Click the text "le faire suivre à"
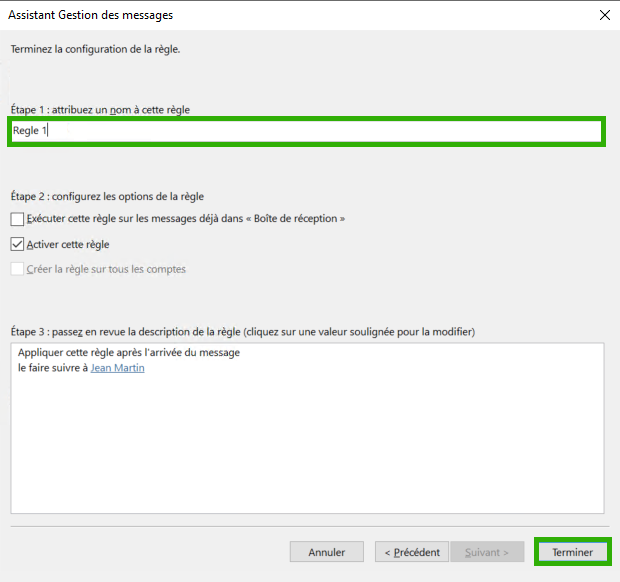The width and height of the screenshot is (620, 582). pos(53,368)
